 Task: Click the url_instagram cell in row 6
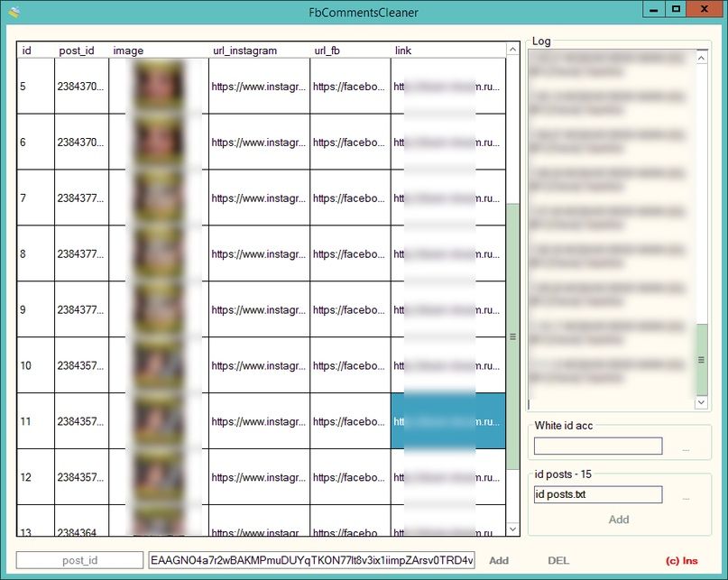click(x=259, y=142)
